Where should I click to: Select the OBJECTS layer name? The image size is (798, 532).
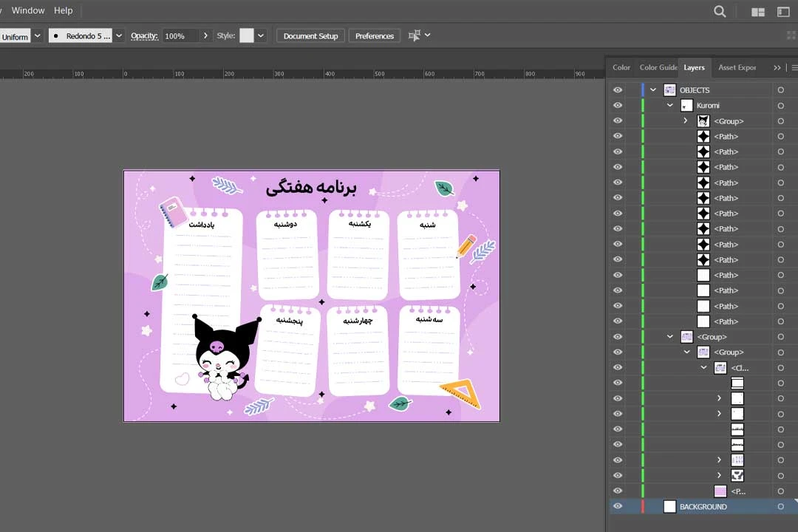coord(694,90)
